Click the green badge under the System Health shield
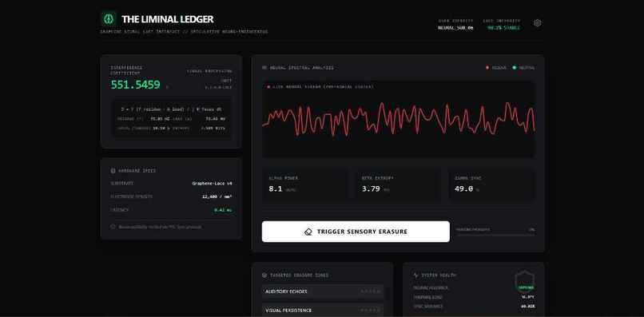 (x=526, y=287)
